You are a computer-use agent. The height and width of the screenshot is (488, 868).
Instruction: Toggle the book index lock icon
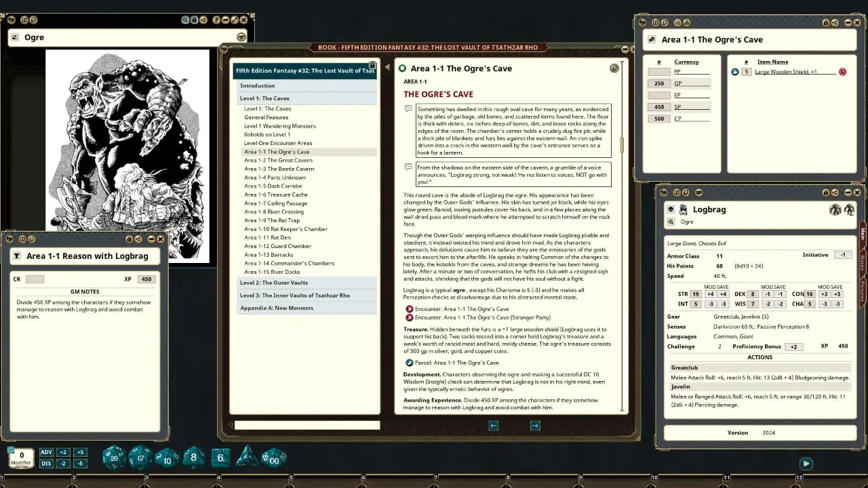(372, 65)
